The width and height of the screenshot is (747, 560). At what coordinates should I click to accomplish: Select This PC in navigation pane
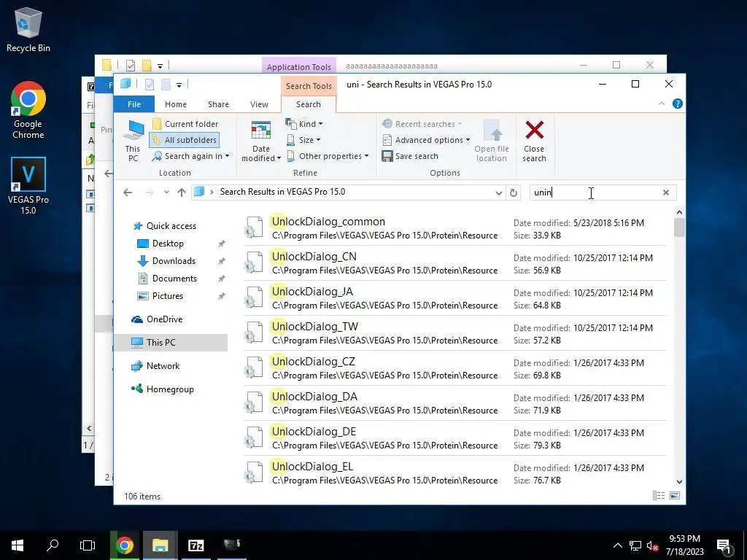pos(171,343)
